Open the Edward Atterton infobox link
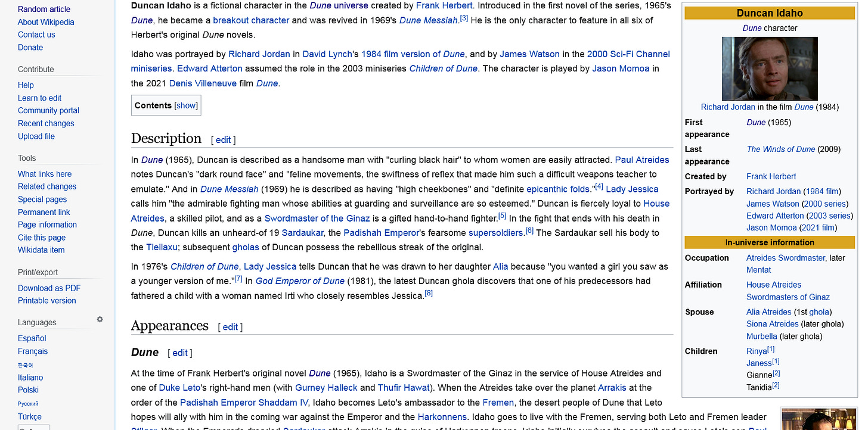Image resolution: width=868 pixels, height=430 pixels. (x=775, y=216)
